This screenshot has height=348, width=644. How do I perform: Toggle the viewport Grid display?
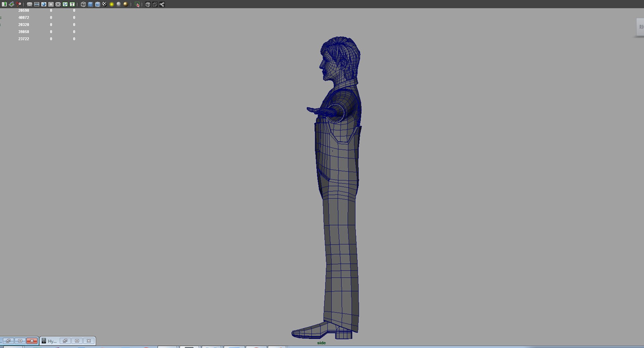pos(30,4)
